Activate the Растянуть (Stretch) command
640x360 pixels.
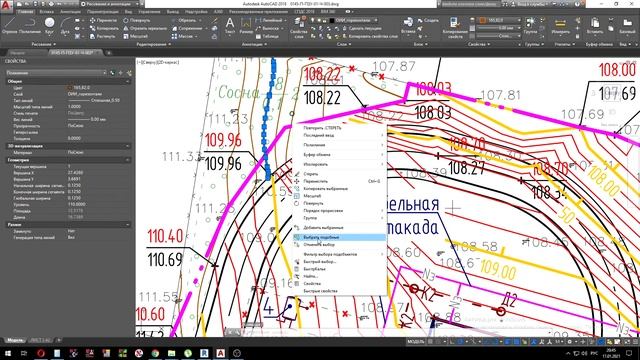click(103, 36)
